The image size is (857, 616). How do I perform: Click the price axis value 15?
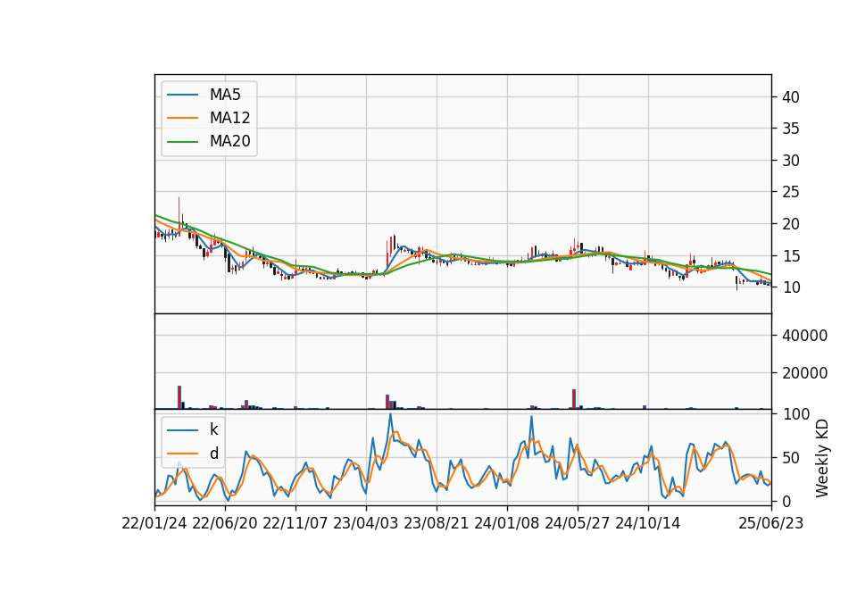[x=791, y=256]
